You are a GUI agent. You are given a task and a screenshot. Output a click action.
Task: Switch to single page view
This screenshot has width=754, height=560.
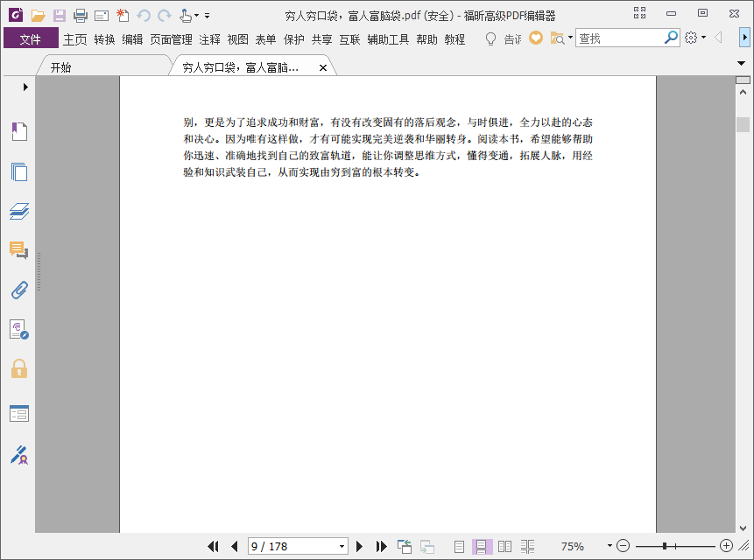[459, 547]
